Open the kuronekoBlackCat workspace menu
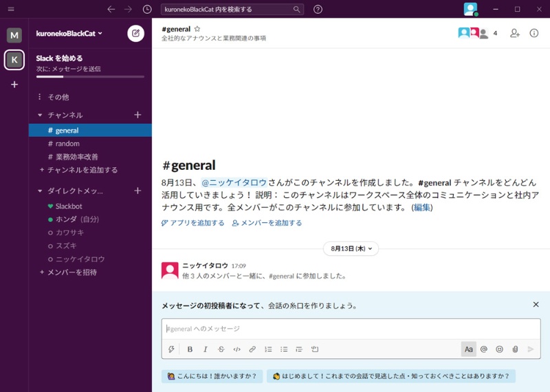The width and height of the screenshot is (550, 392). pos(69,33)
